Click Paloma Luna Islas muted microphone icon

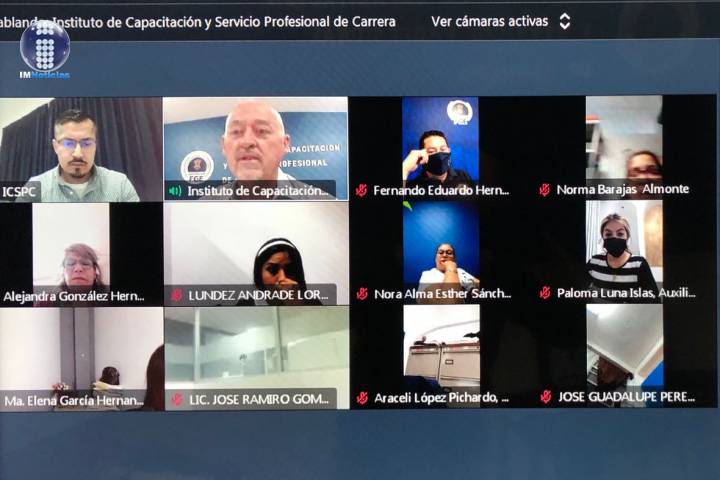pyautogui.click(x=545, y=293)
